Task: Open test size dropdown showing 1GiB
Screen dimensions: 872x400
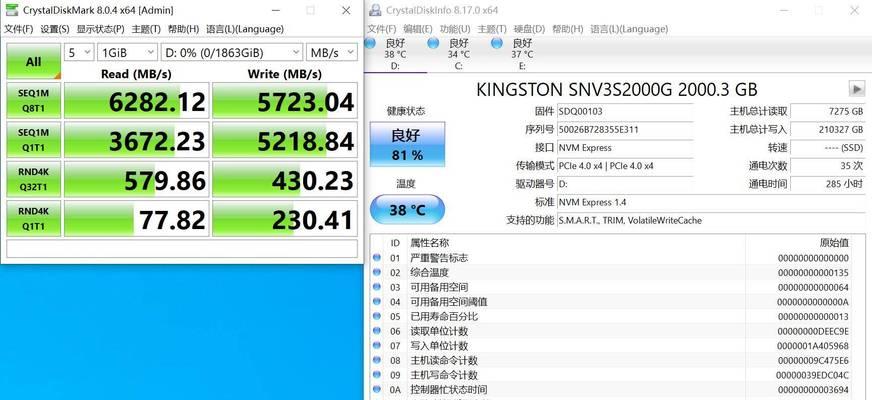Action: [x=127, y=53]
